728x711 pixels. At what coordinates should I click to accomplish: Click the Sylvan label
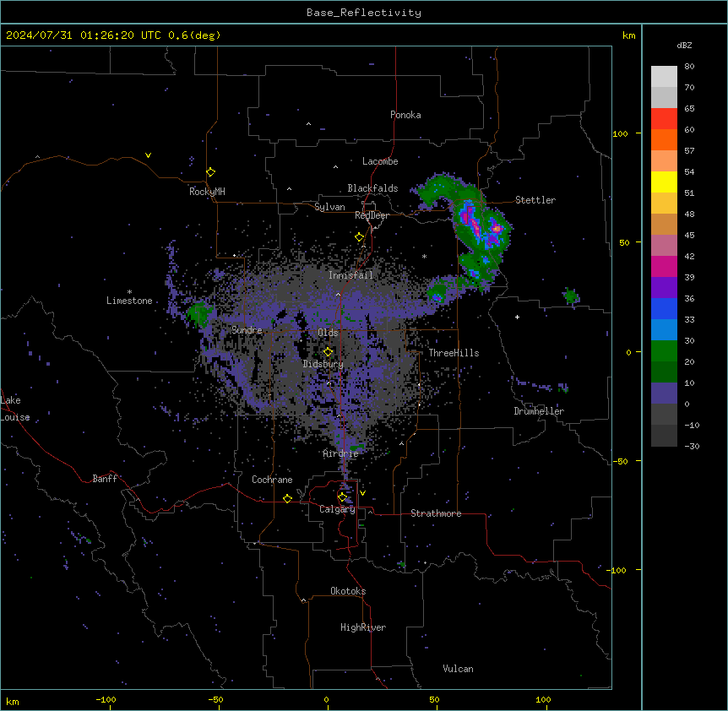tap(329, 207)
